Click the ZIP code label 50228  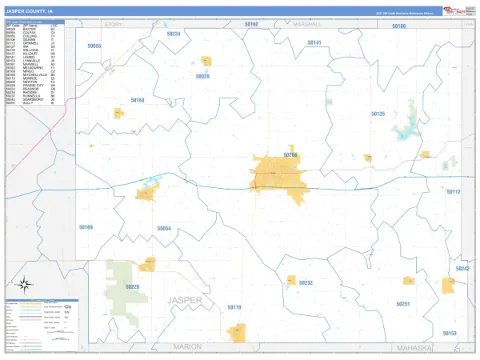132,287
